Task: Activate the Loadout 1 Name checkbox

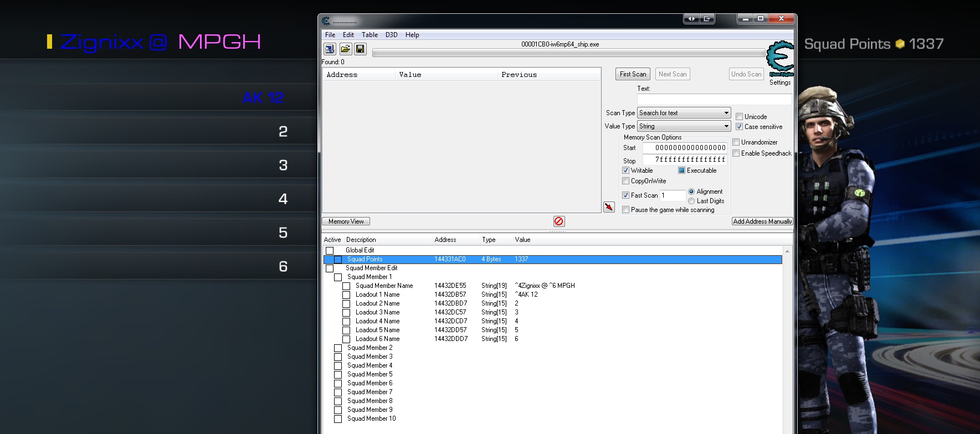Action: click(346, 295)
